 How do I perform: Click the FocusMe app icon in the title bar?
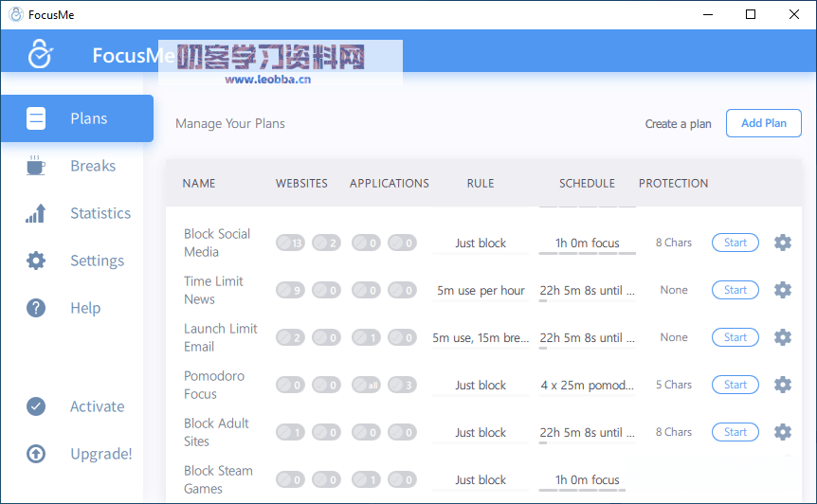pos(16,14)
